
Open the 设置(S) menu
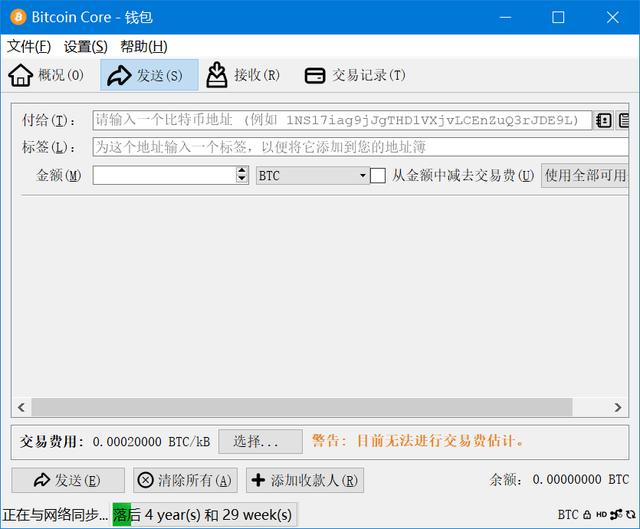86,47
